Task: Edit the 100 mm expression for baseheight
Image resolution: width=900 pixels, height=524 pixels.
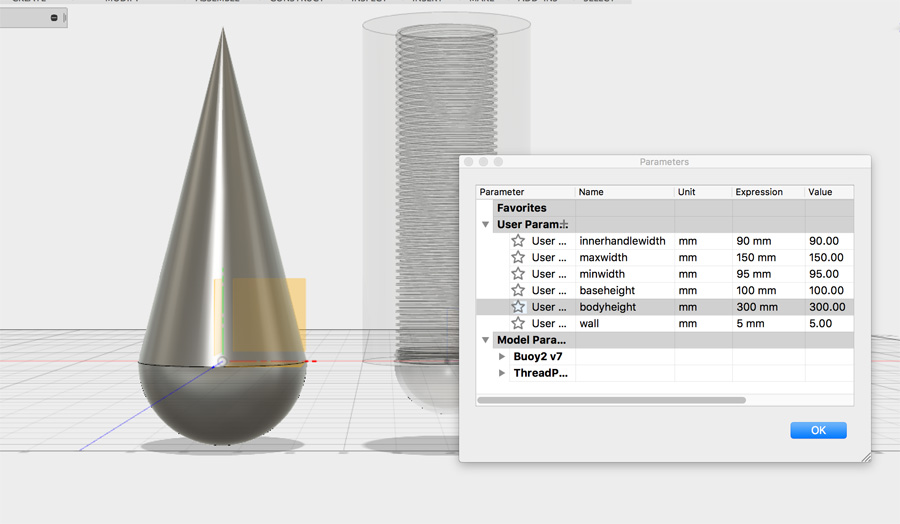Action: click(x=768, y=290)
